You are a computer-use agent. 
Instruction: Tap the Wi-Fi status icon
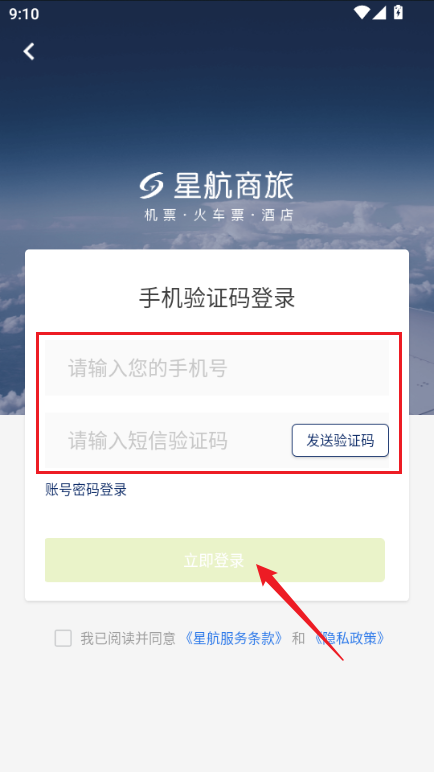[362, 13]
